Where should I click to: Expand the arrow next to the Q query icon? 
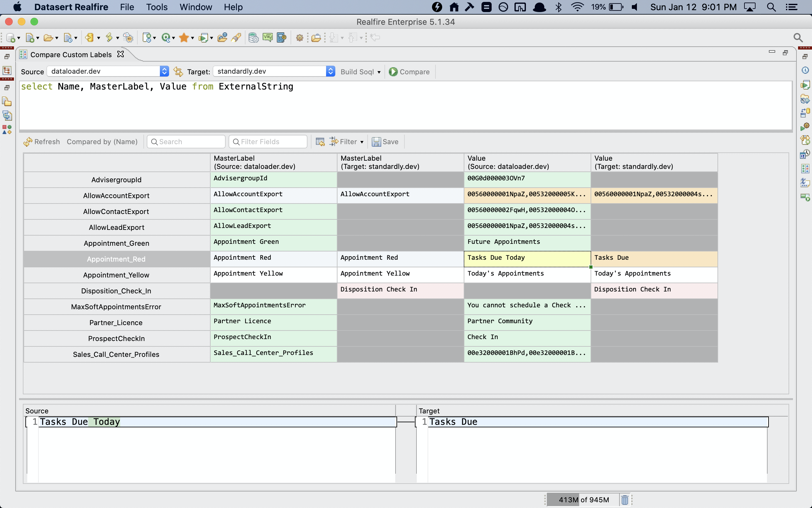(x=174, y=38)
